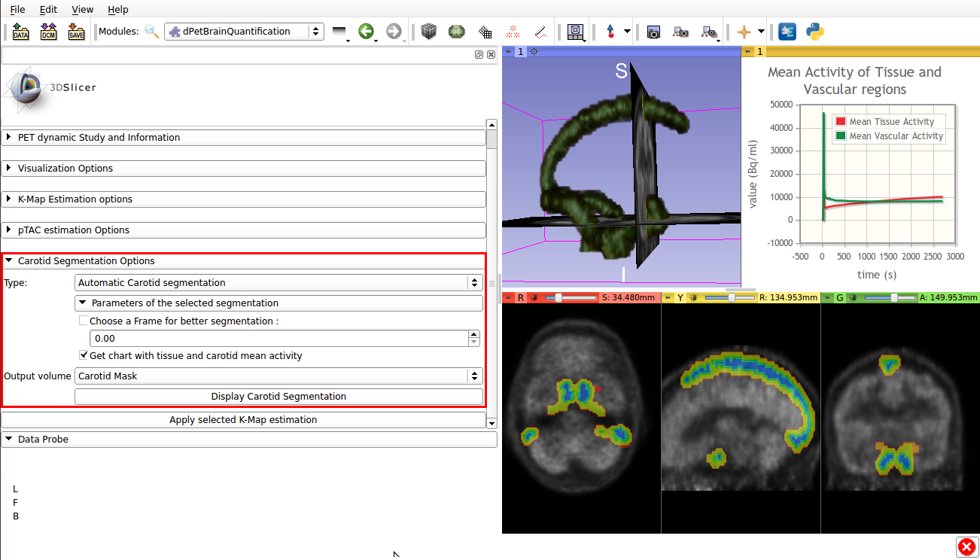Click the SAVE scene icon
The height and width of the screenshot is (560, 980).
pyautogui.click(x=76, y=32)
